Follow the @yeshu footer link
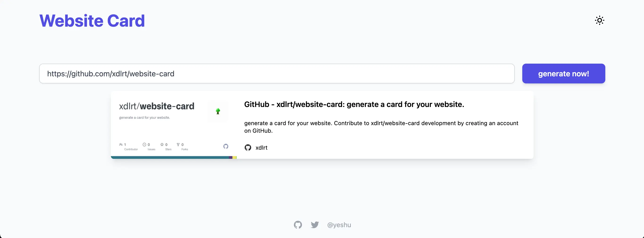644x238 pixels. pos(339,225)
